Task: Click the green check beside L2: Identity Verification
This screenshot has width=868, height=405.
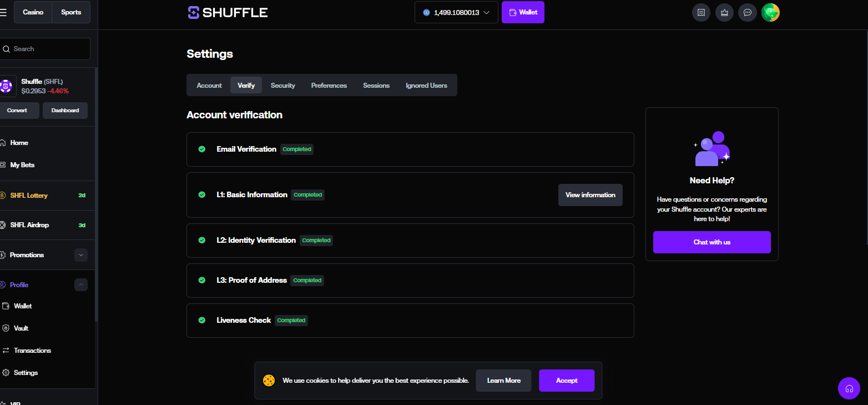Action: click(x=202, y=240)
